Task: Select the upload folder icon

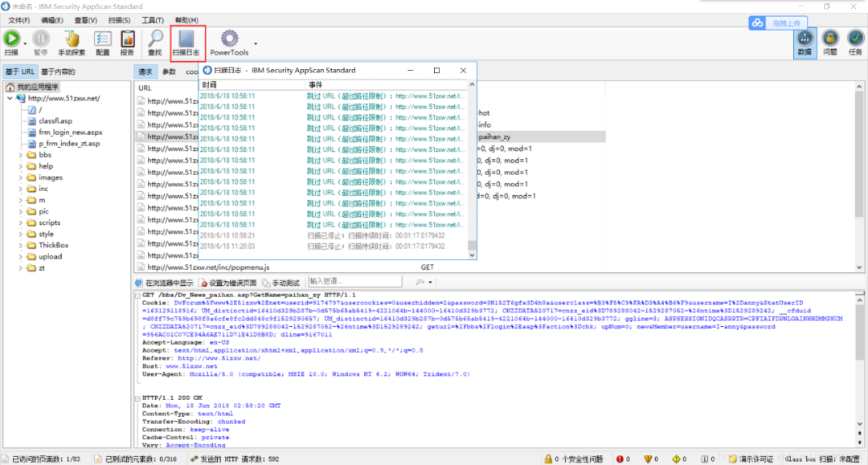Action: point(31,256)
